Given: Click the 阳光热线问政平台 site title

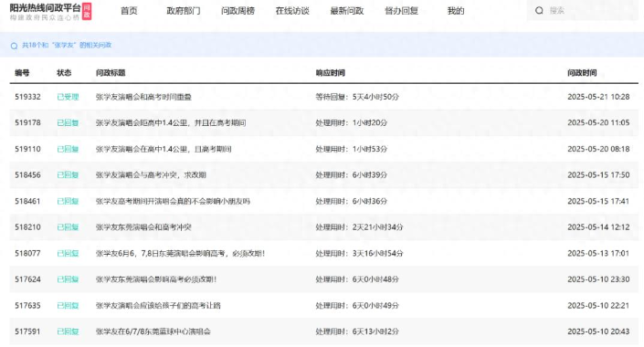Looking at the screenshot, I should (x=45, y=8).
